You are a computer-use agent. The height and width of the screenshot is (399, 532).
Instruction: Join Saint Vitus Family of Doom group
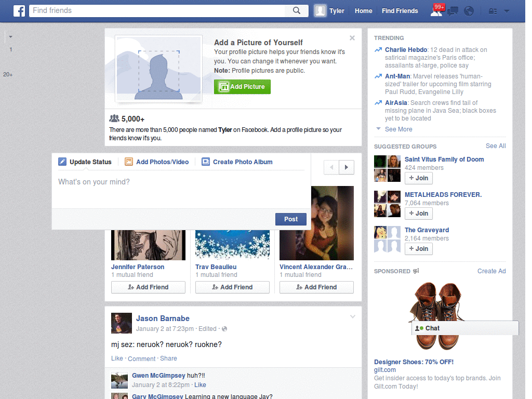pos(419,178)
